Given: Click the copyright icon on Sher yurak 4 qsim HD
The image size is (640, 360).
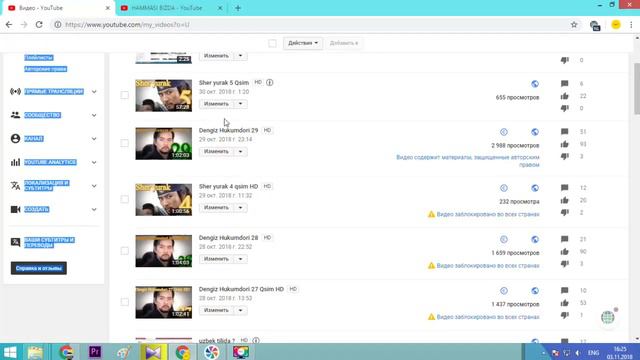Looking at the screenshot, I should (504, 188).
